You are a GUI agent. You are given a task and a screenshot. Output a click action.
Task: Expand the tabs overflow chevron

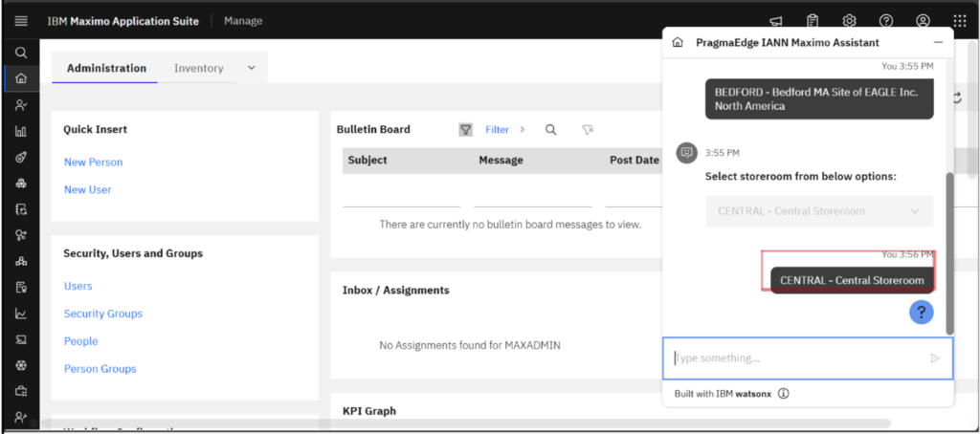tap(252, 68)
